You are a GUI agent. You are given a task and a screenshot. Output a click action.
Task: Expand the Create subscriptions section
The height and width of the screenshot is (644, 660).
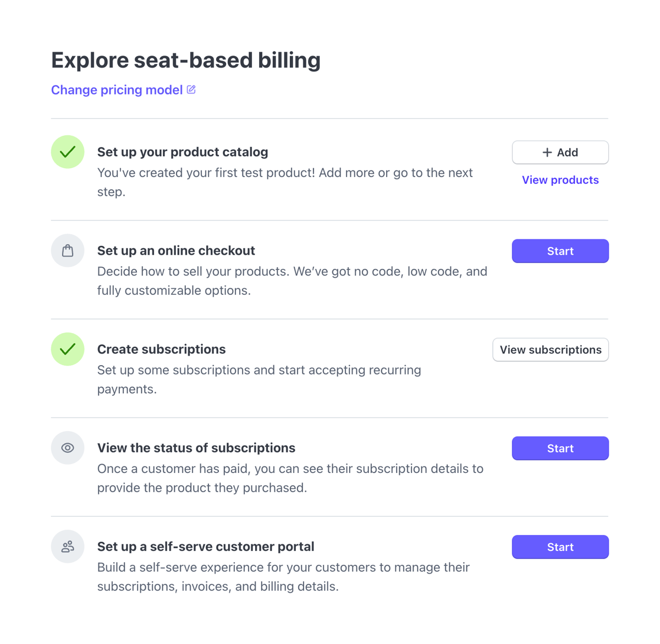point(161,349)
